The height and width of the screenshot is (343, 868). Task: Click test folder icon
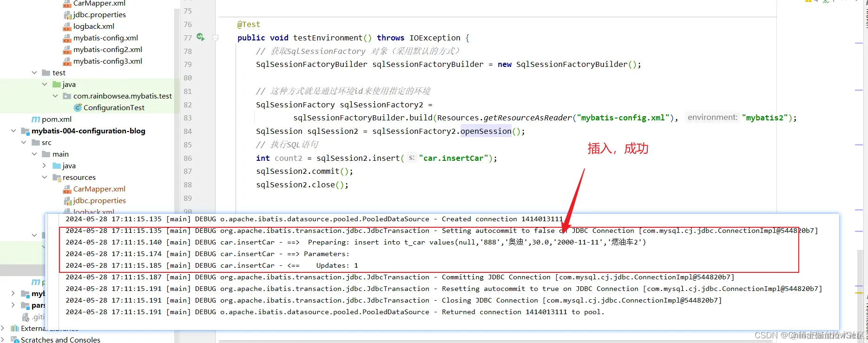click(x=46, y=73)
